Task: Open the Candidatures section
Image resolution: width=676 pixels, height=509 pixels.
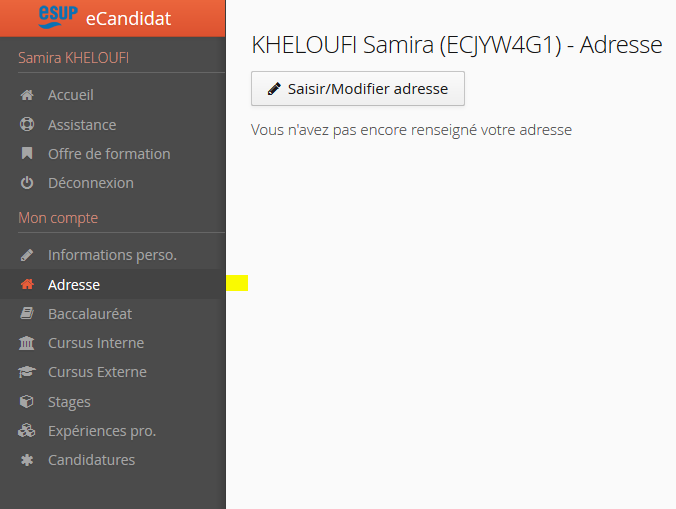Action: (x=91, y=460)
